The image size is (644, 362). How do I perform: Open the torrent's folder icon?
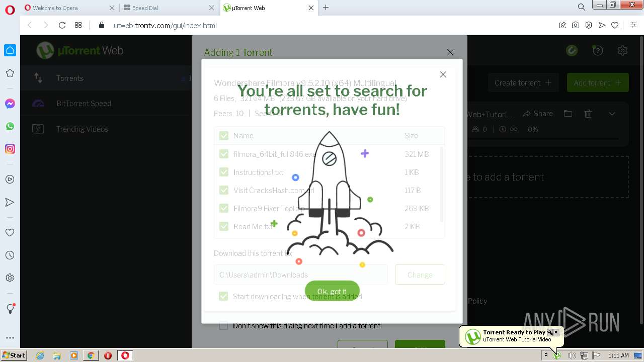pos(568,114)
